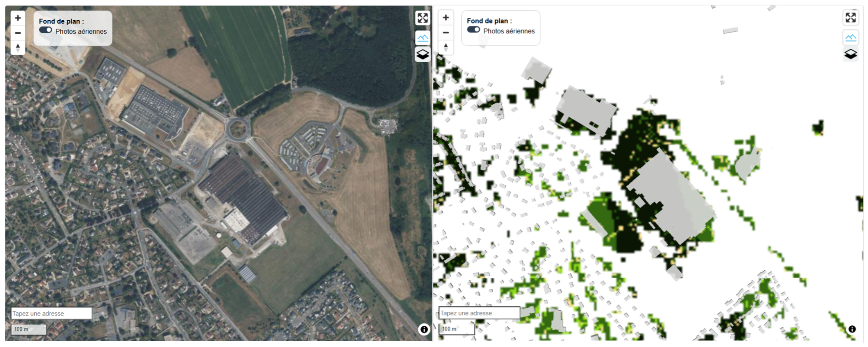The width and height of the screenshot is (868, 347).
Task: Zoom in on the left aerial map
Action: pos(18,18)
